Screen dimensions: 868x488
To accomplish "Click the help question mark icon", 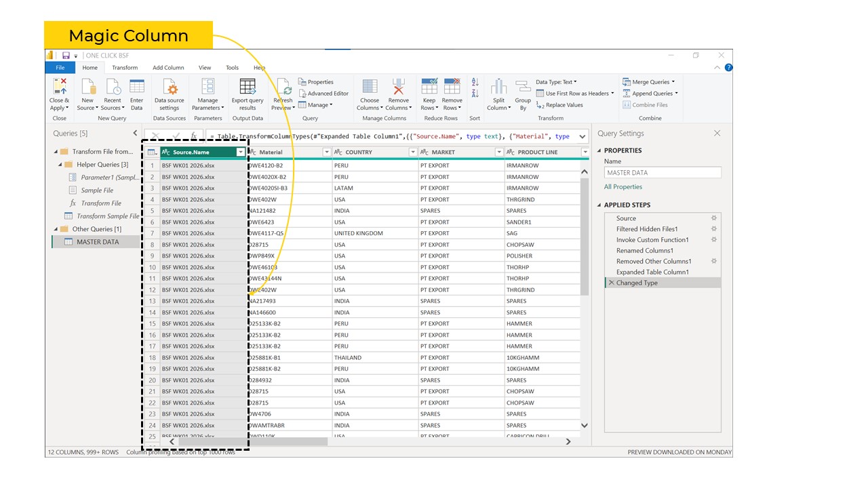I will (x=728, y=68).
